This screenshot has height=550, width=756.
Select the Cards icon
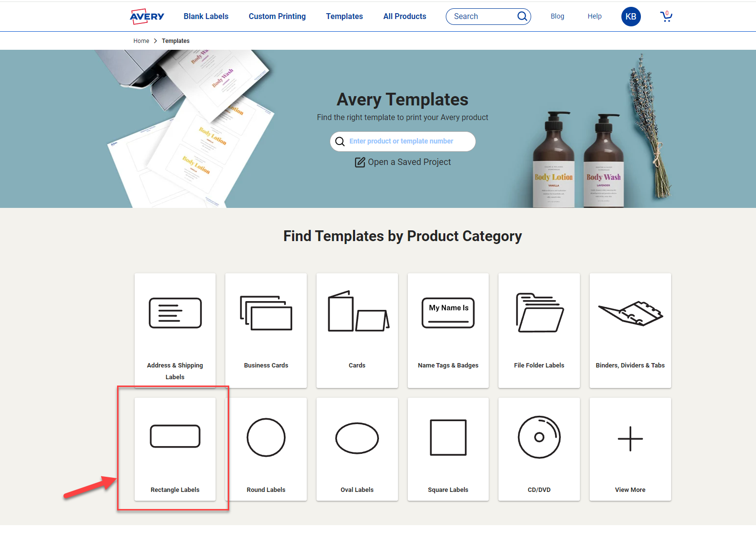(x=358, y=311)
